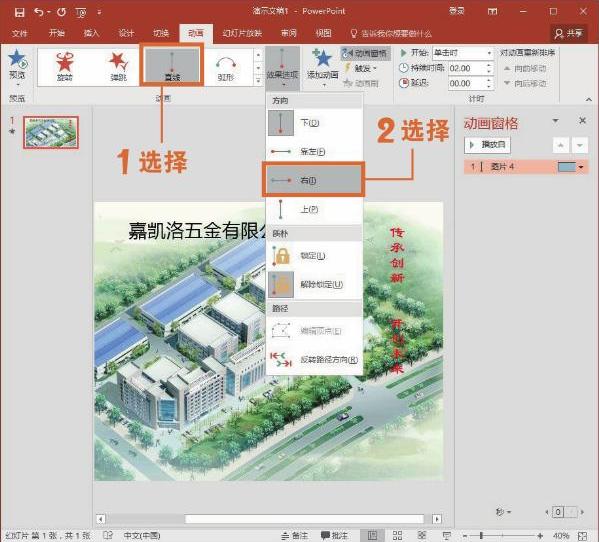The height and width of the screenshot is (542, 599).
Task: Click Play From in Animation Pane
Action: coord(487,144)
